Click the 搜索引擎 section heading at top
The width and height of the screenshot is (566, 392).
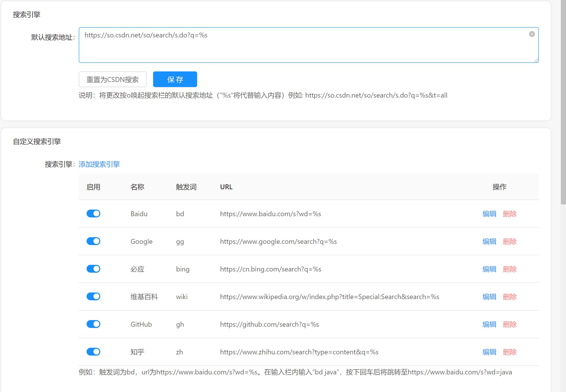(26, 14)
